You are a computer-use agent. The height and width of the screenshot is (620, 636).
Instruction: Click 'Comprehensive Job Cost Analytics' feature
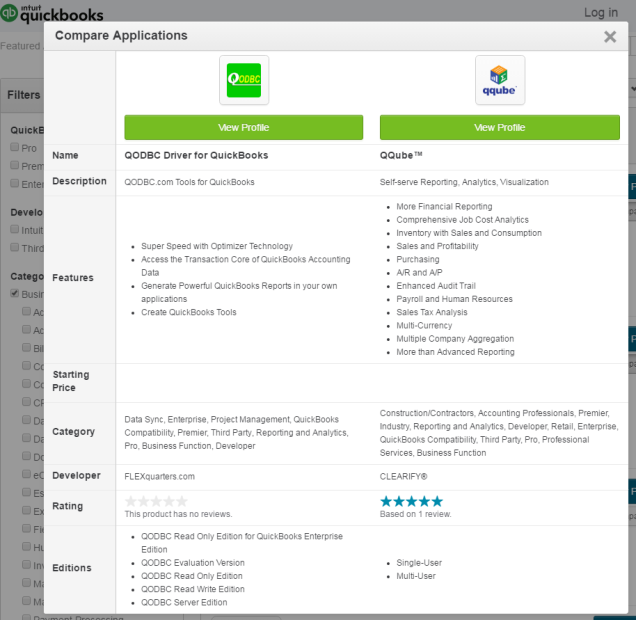(462, 220)
